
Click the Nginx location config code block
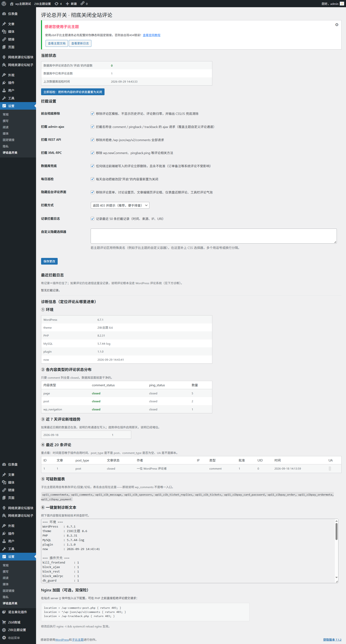coord(145,612)
